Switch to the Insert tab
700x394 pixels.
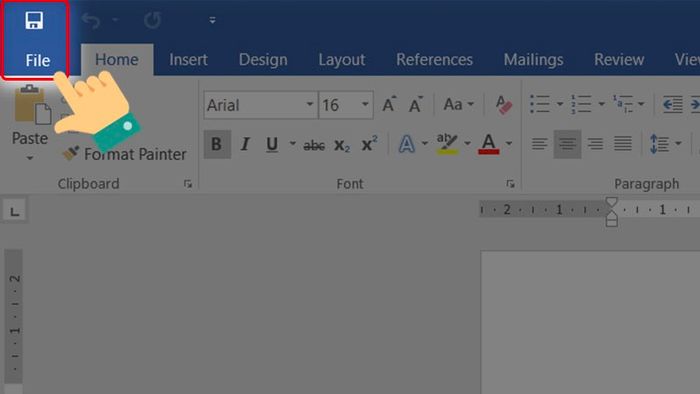tap(188, 59)
